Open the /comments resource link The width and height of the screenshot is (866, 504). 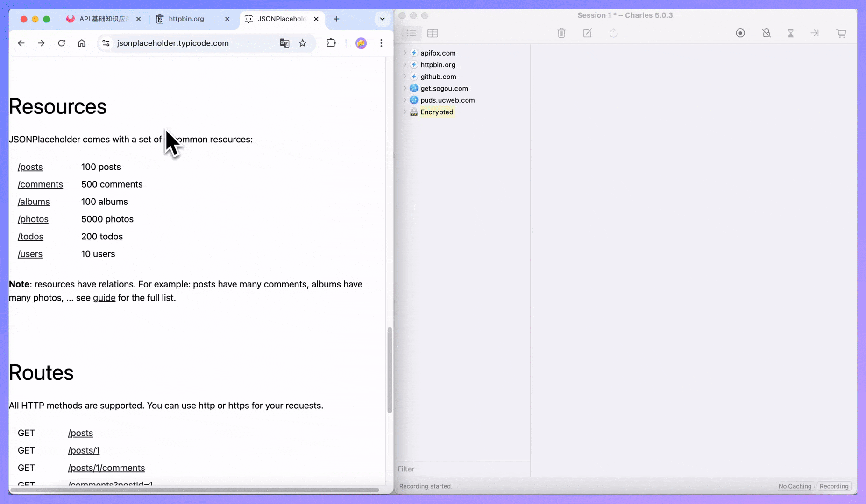tap(40, 184)
